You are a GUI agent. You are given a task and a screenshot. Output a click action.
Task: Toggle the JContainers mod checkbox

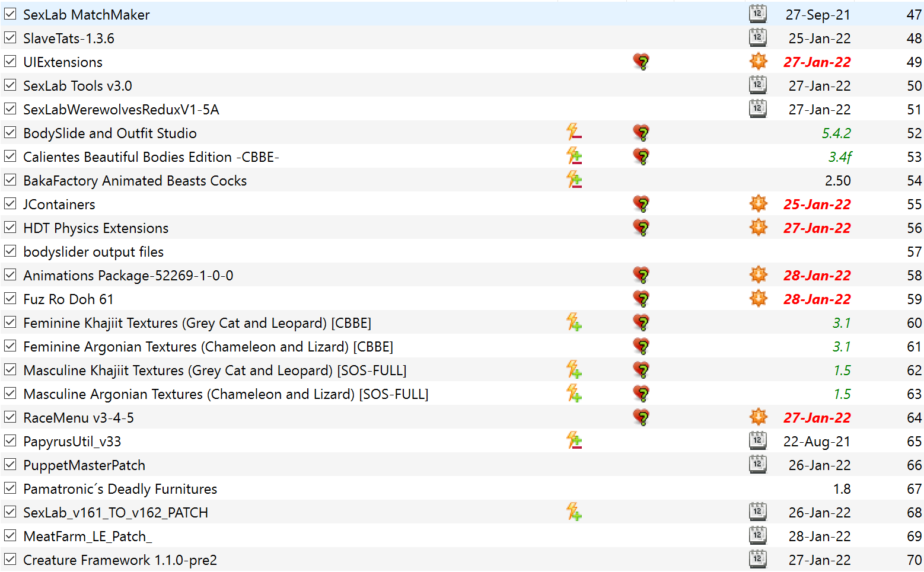10,203
